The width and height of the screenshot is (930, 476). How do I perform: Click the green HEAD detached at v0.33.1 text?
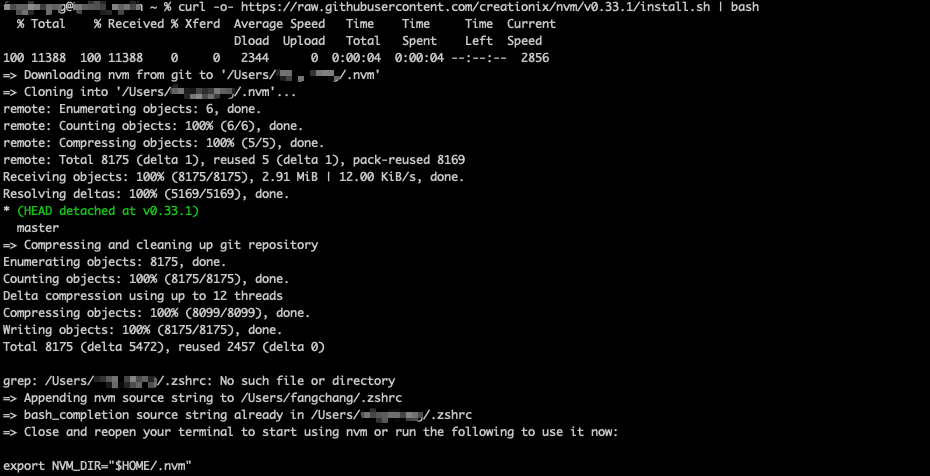[x=108, y=211]
